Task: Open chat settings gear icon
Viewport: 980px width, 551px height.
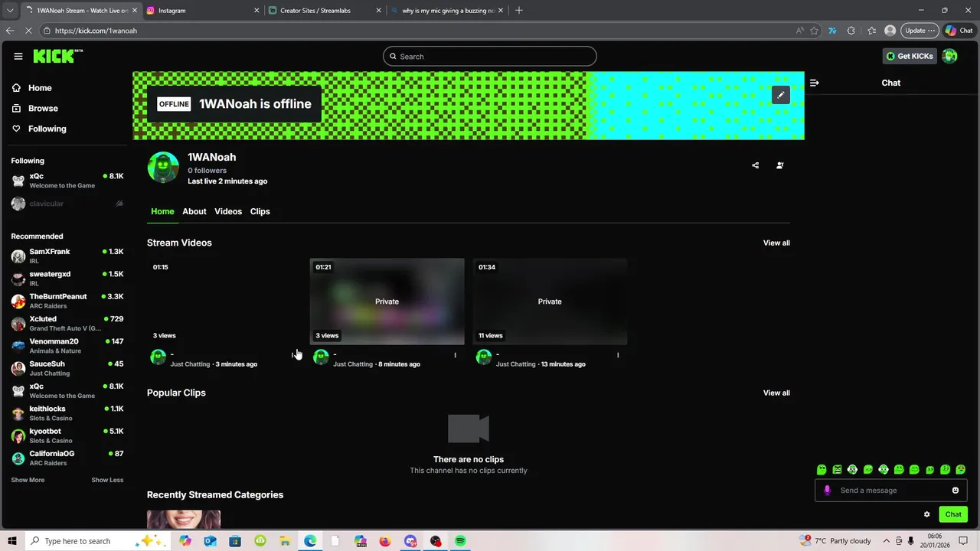Action: pos(926,514)
